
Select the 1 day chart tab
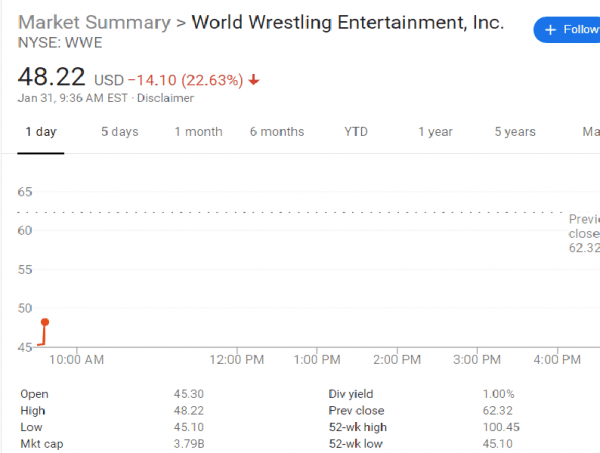tap(41, 132)
